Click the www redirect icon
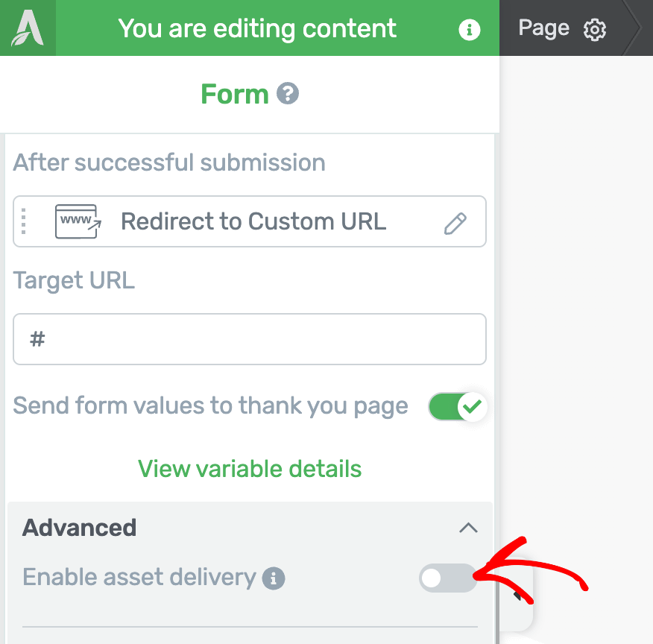 click(78, 221)
